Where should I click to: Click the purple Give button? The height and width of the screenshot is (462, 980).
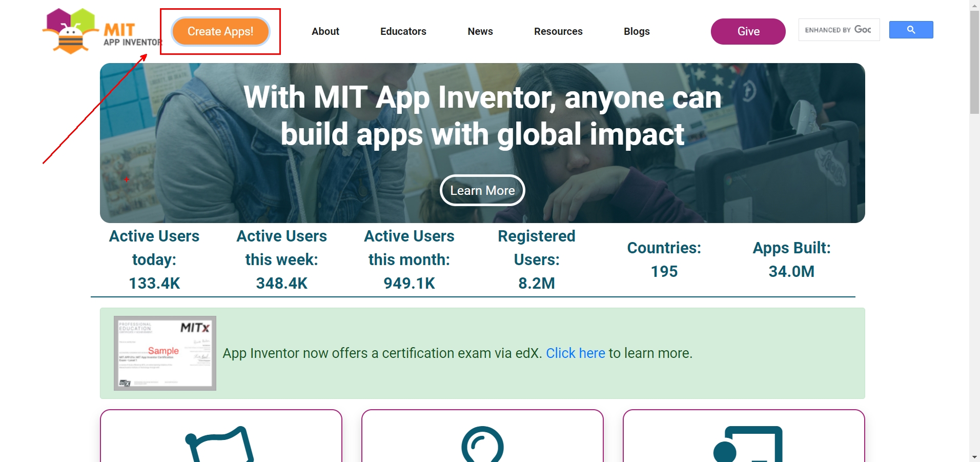tap(748, 31)
